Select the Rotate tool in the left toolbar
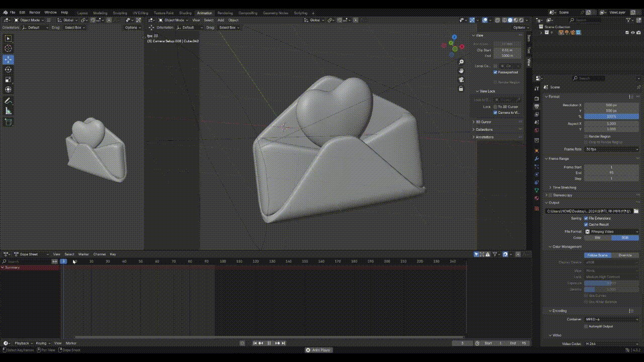 pos(8,69)
